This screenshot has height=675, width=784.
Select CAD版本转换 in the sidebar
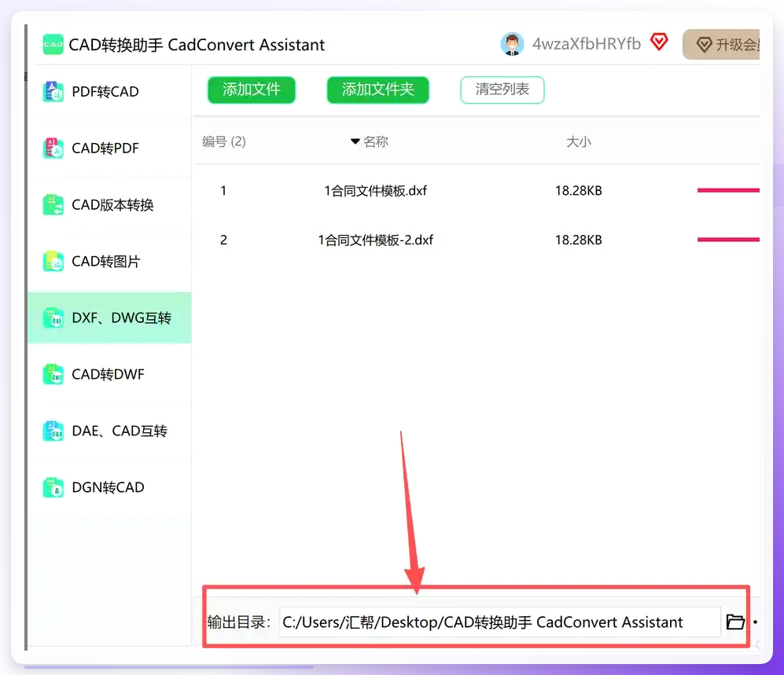pos(109,204)
